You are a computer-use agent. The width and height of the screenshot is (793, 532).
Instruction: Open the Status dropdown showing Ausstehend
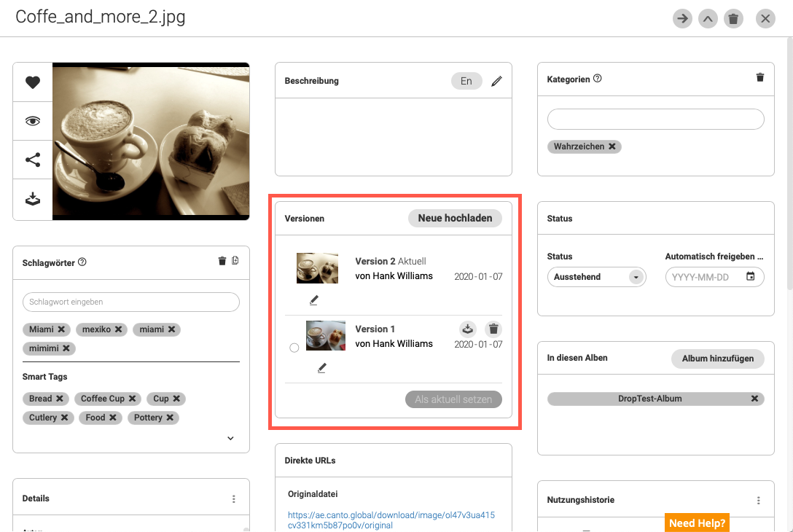(x=597, y=277)
